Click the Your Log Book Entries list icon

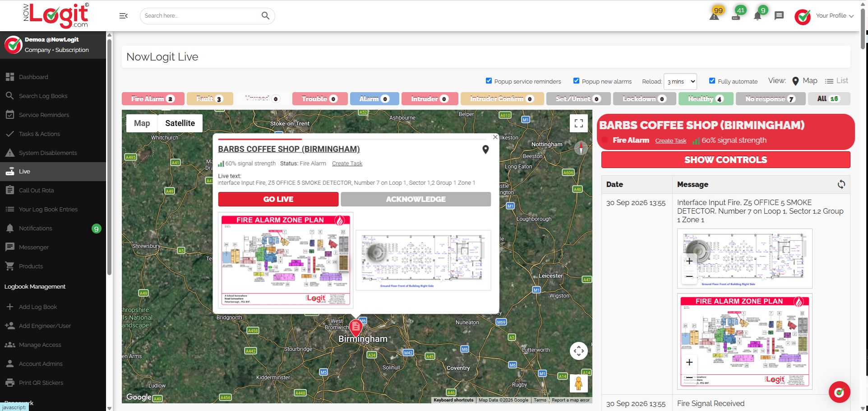point(10,209)
